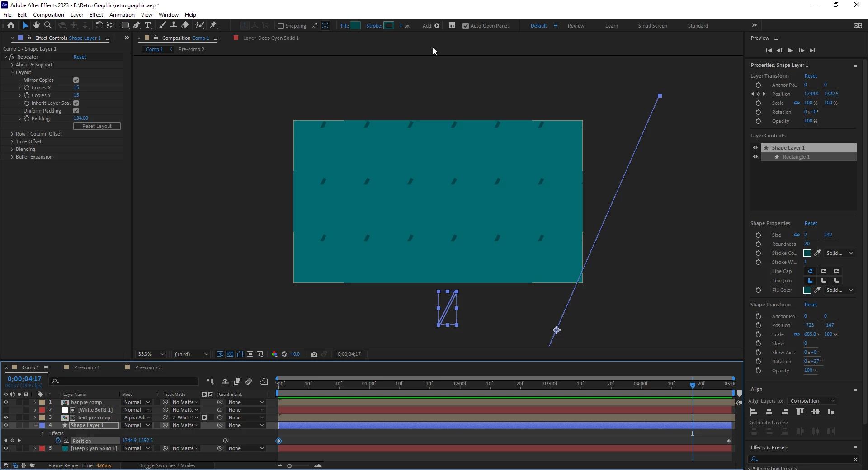This screenshot has height=470, width=868.
Task: Expand Buffer Expansion group
Action: pos(12,157)
